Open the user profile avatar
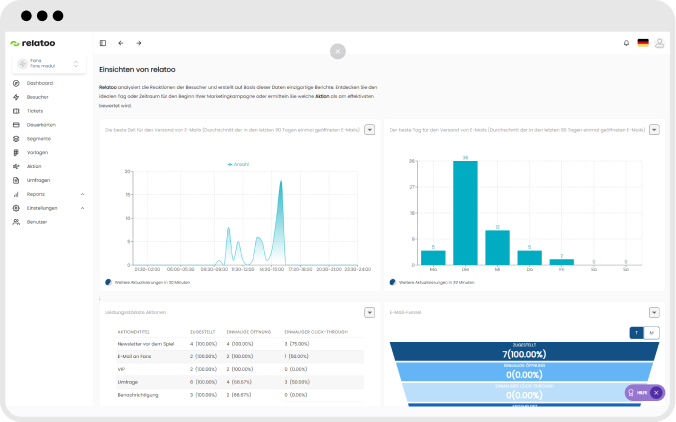This screenshot has width=676, height=422. coord(659,43)
